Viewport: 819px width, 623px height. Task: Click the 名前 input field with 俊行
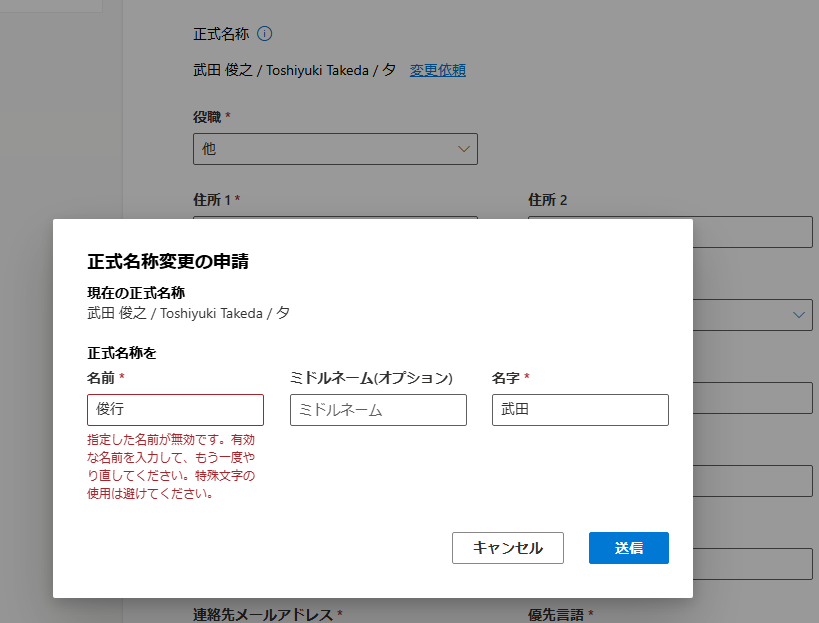[176, 410]
